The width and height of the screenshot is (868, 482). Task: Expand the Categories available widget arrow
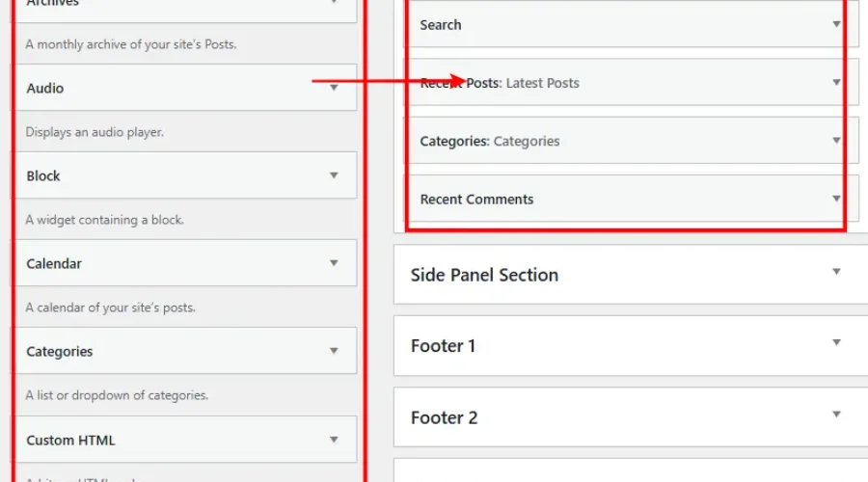334,351
